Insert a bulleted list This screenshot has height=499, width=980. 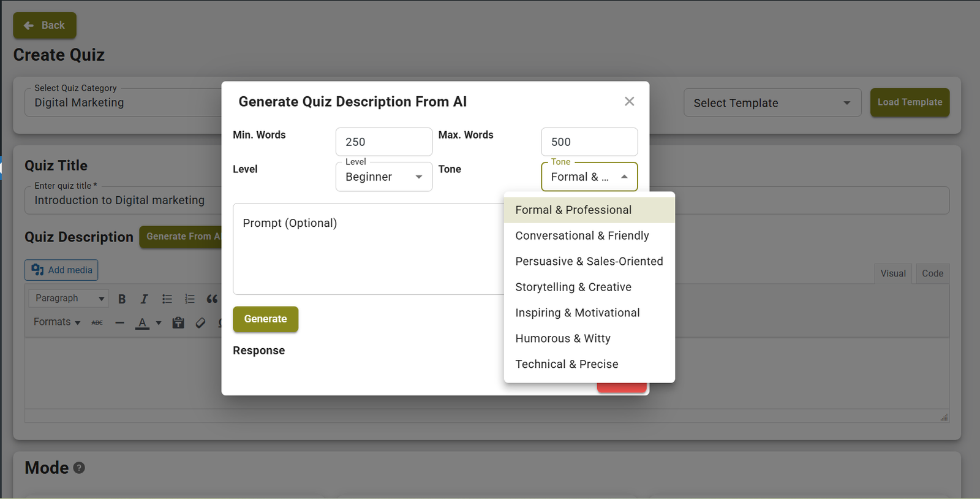click(x=167, y=299)
